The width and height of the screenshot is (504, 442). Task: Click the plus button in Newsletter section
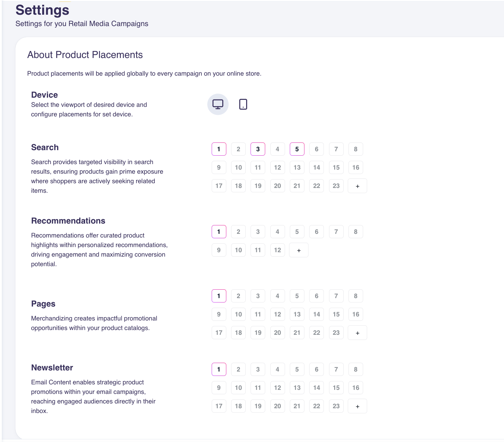point(357,406)
